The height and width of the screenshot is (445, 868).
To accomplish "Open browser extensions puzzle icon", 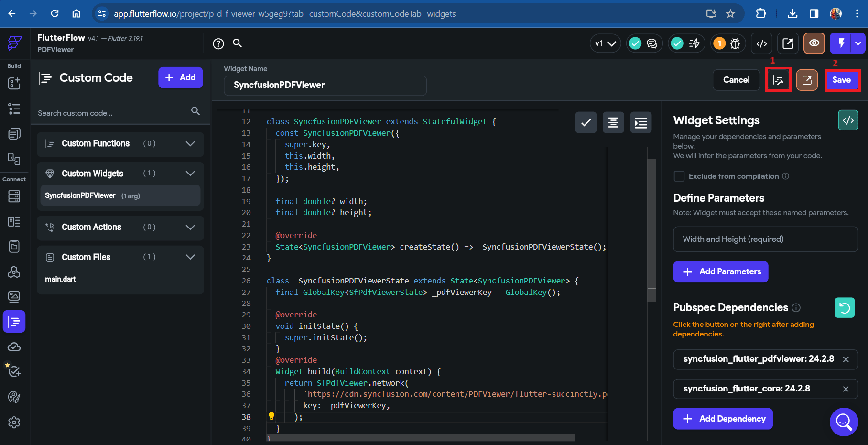I will tap(761, 13).
